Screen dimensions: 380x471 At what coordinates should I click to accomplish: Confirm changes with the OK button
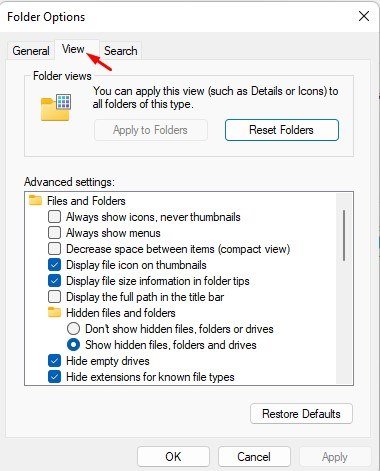(173, 457)
